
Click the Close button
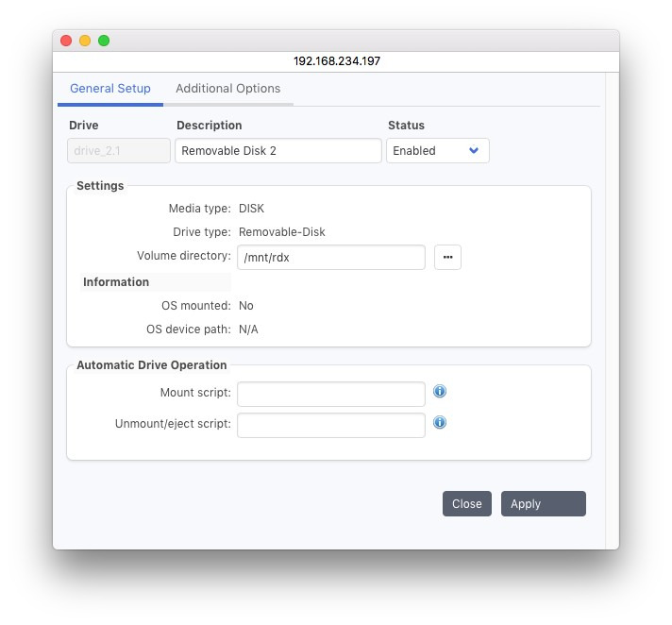(466, 504)
